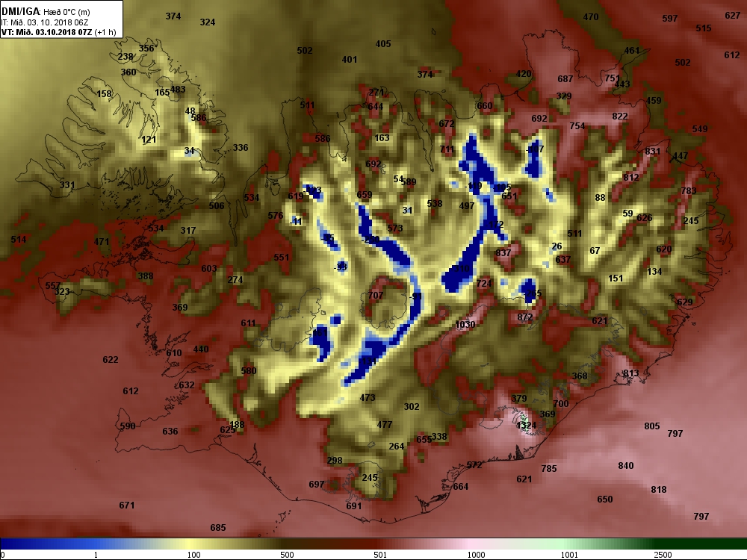Click the map value "840"

pos(625,466)
